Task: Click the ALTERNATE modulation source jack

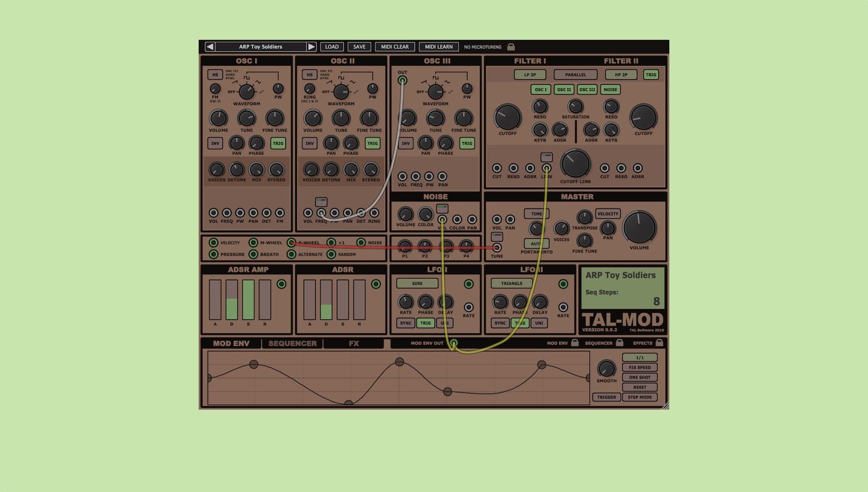Action: (291, 254)
